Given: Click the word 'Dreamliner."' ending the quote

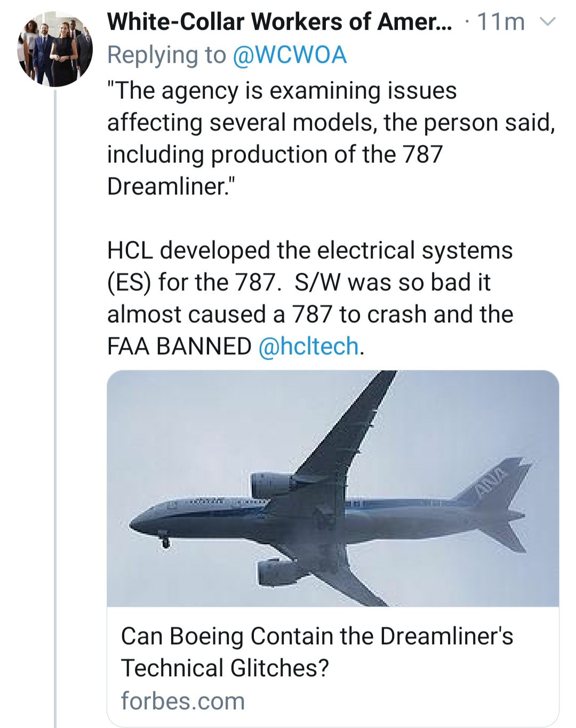Looking at the screenshot, I should point(171,187).
